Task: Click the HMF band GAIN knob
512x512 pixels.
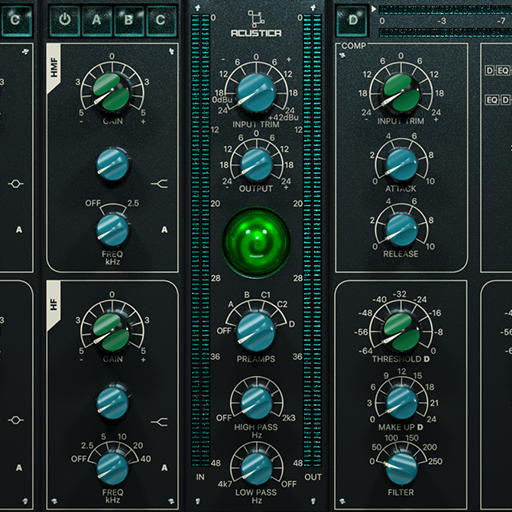Action: (111, 92)
